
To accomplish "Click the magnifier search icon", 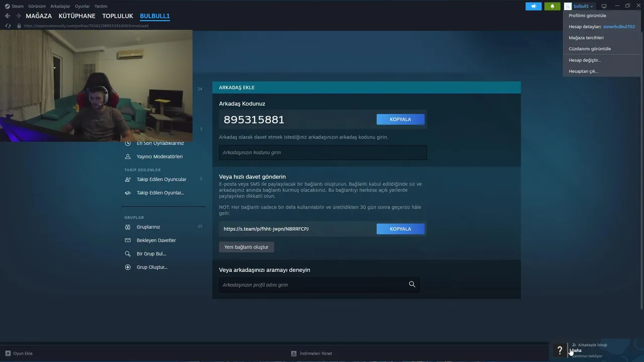I will tap(412, 285).
